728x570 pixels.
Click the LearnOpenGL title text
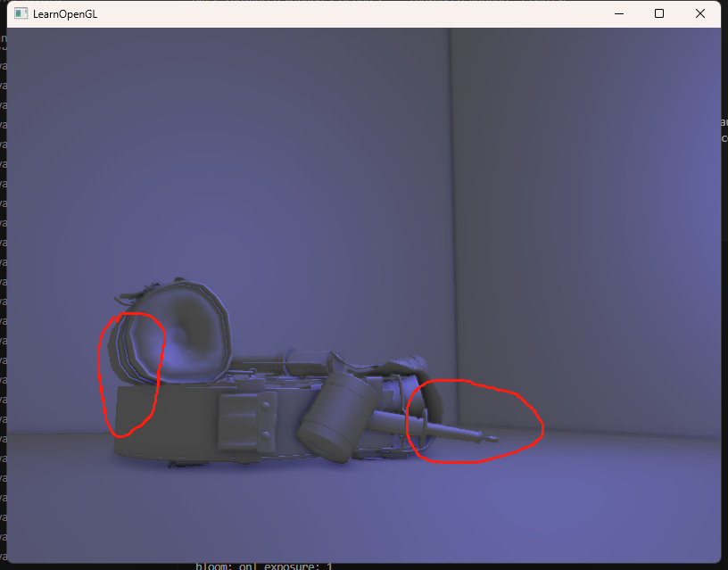pos(65,14)
